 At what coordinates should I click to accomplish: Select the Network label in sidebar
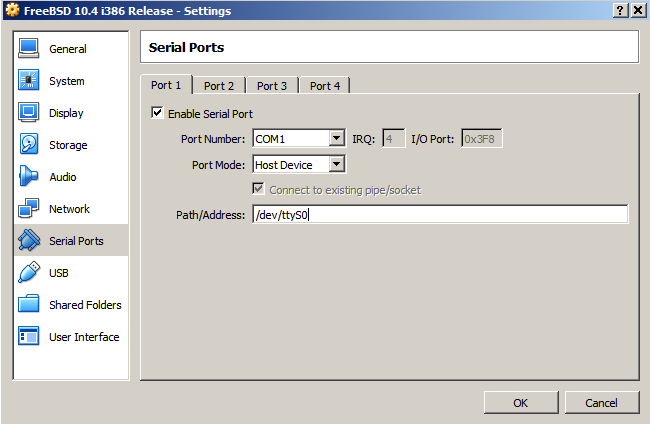[69, 209]
